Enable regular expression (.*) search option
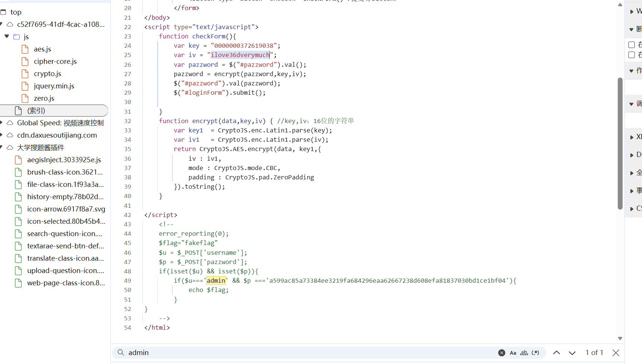 pos(535,353)
